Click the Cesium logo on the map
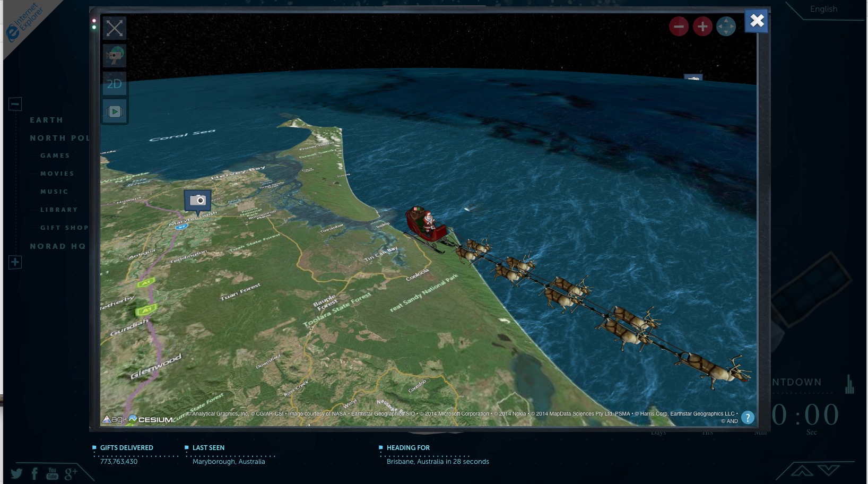This screenshot has height=484, width=868. tap(151, 420)
